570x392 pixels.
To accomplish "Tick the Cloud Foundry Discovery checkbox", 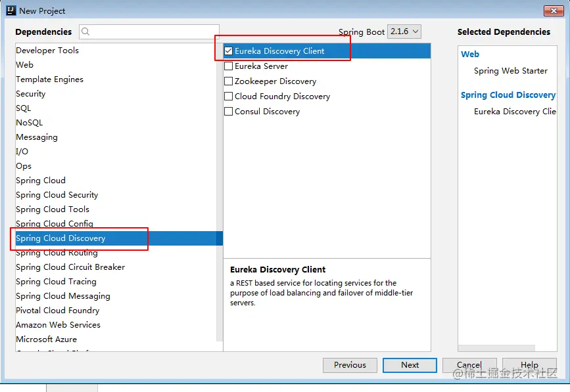I will (228, 96).
